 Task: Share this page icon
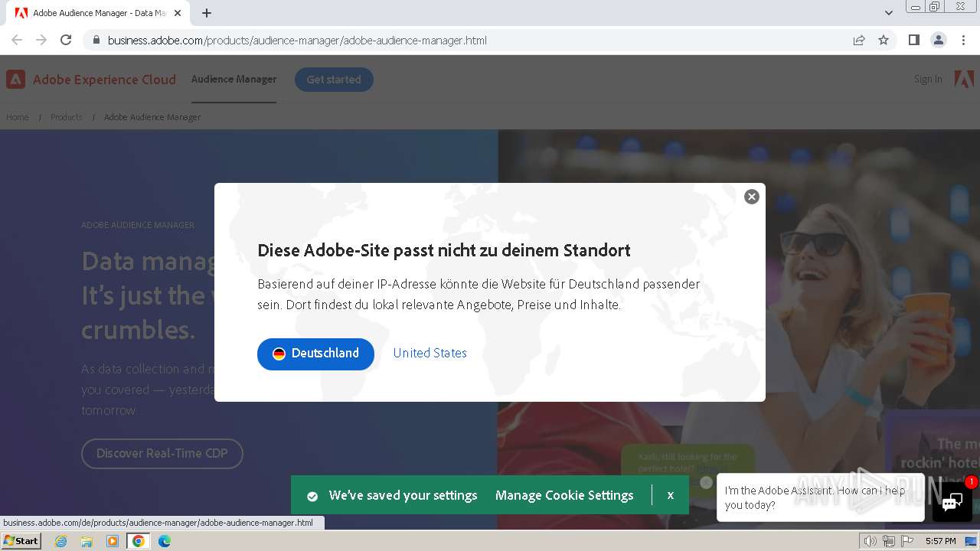click(859, 41)
